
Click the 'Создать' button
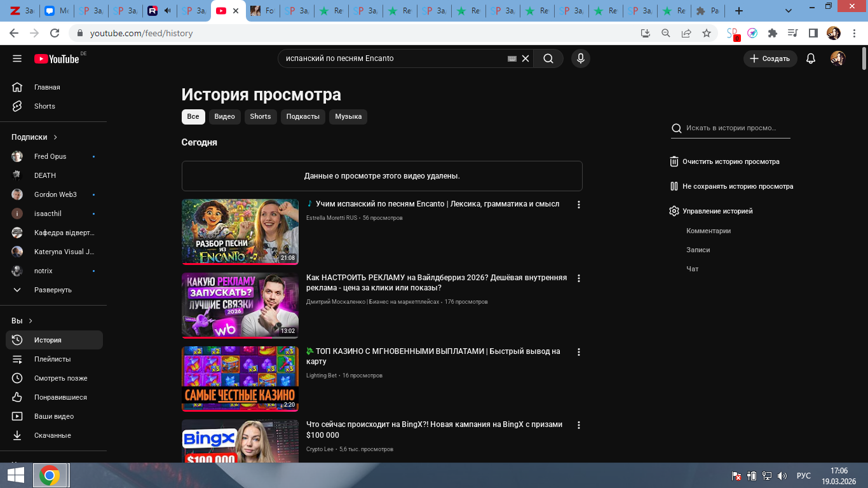tap(770, 58)
